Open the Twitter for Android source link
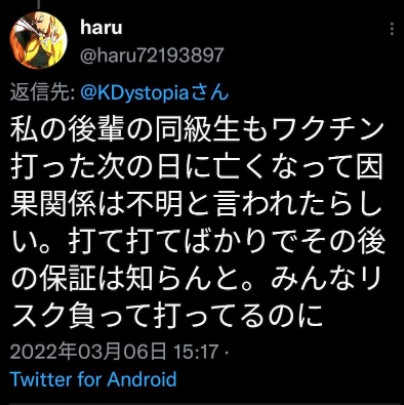Screen dimensions: 404x405 (x=93, y=379)
